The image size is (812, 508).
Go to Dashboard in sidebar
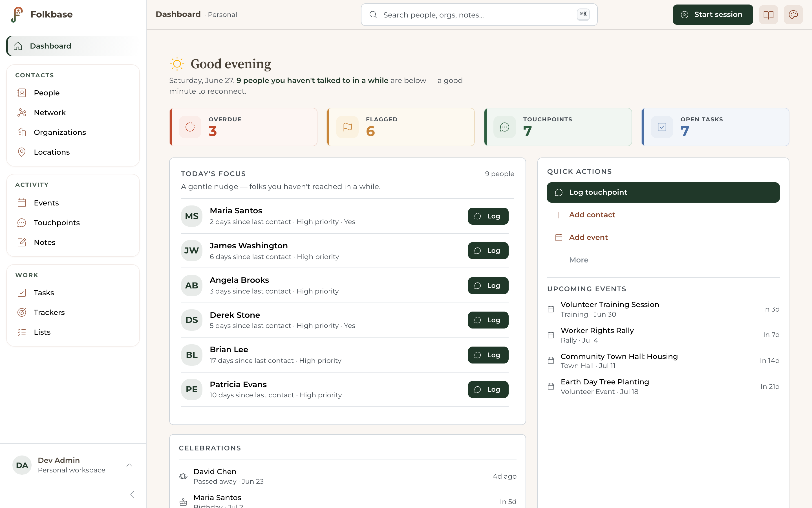73,46
